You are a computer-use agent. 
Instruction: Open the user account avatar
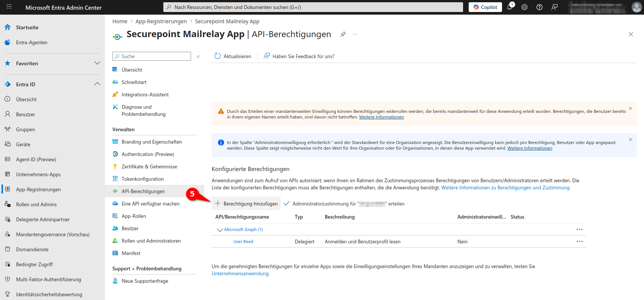[x=637, y=7]
